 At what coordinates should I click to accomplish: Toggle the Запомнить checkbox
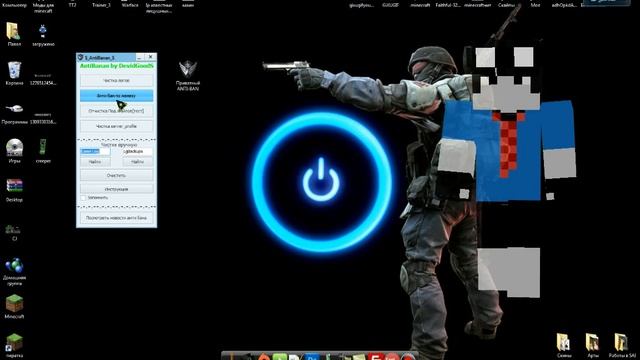(x=83, y=198)
